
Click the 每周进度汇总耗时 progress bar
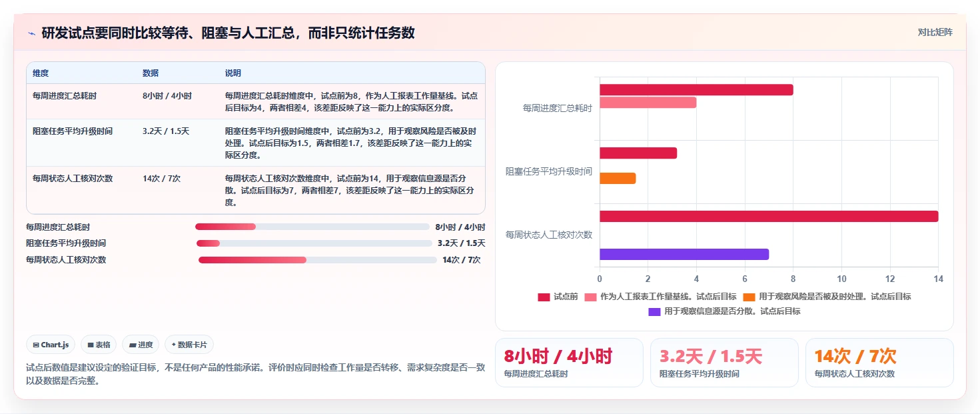pos(312,227)
